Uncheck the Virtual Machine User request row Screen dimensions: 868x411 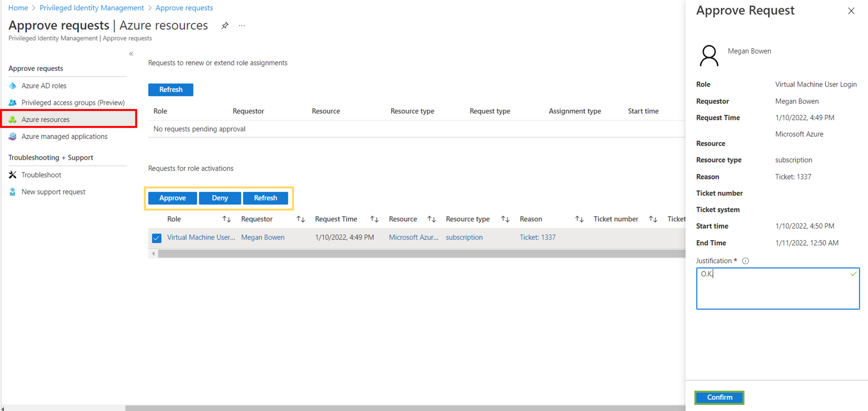coord(157,238)
